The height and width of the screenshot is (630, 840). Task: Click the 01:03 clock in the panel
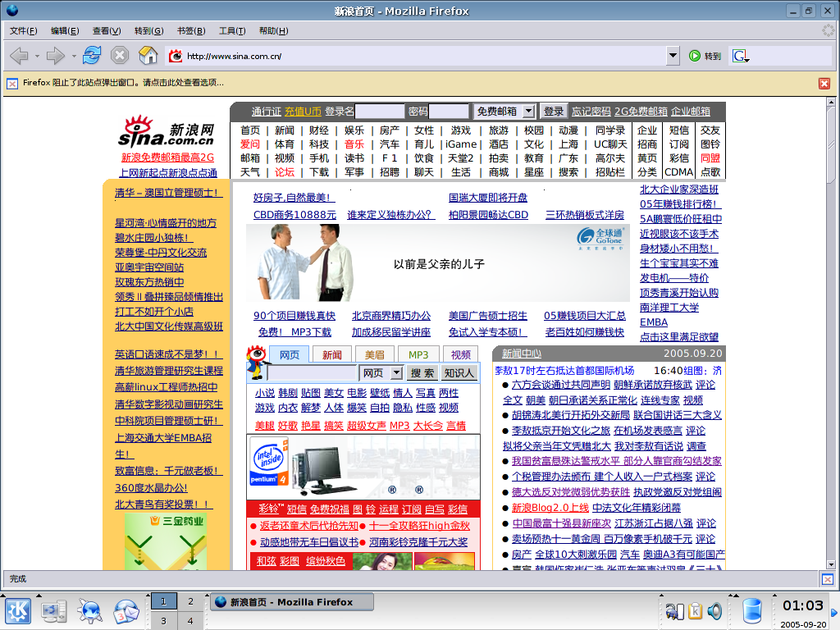tap(802, 606)
